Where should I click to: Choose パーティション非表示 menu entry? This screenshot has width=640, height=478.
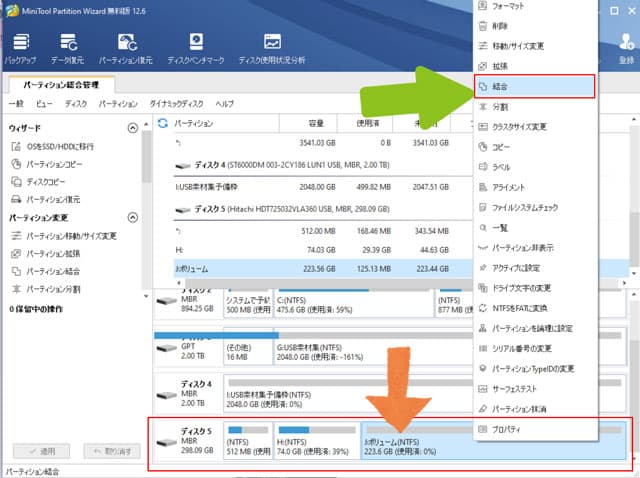[x=536, y=248]
